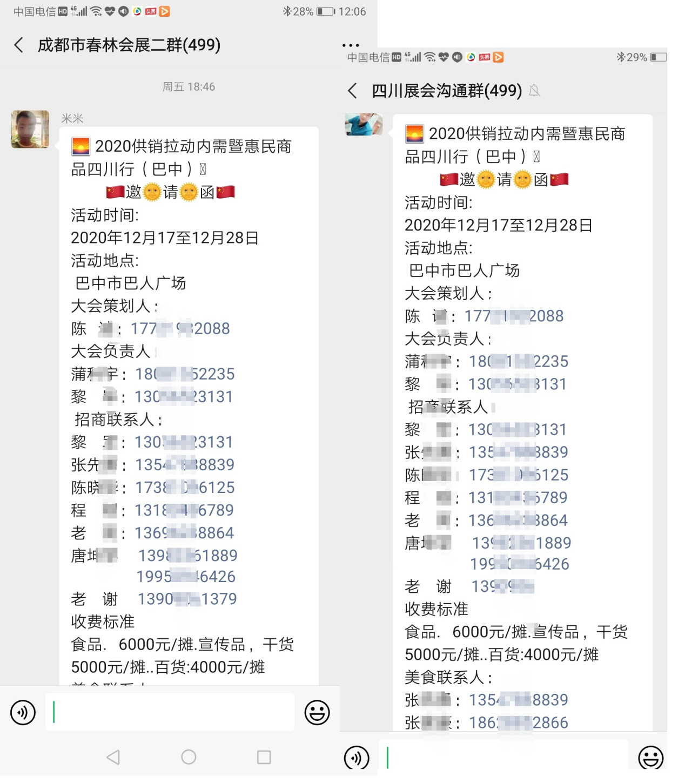Tap phone number ending 2866 in right chat
The width and height of the screenshot is (685, 784).
(x=519, y=722)
